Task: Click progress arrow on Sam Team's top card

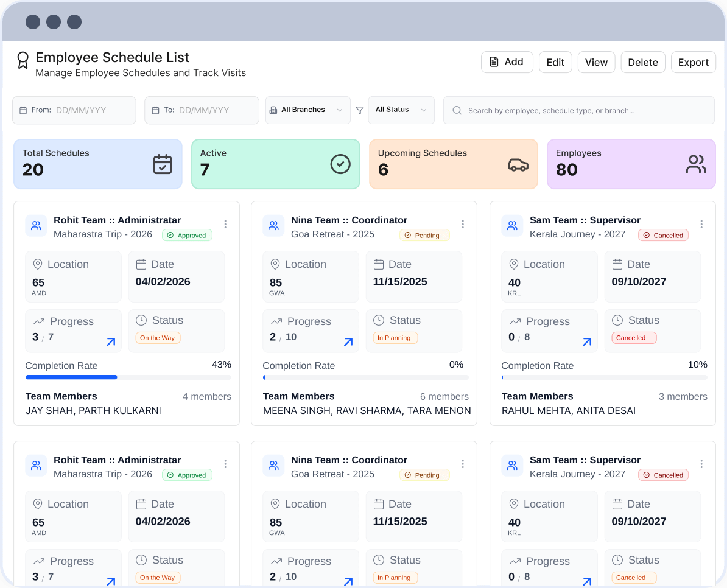Action: pyautogui.click(x=587, y=342)
